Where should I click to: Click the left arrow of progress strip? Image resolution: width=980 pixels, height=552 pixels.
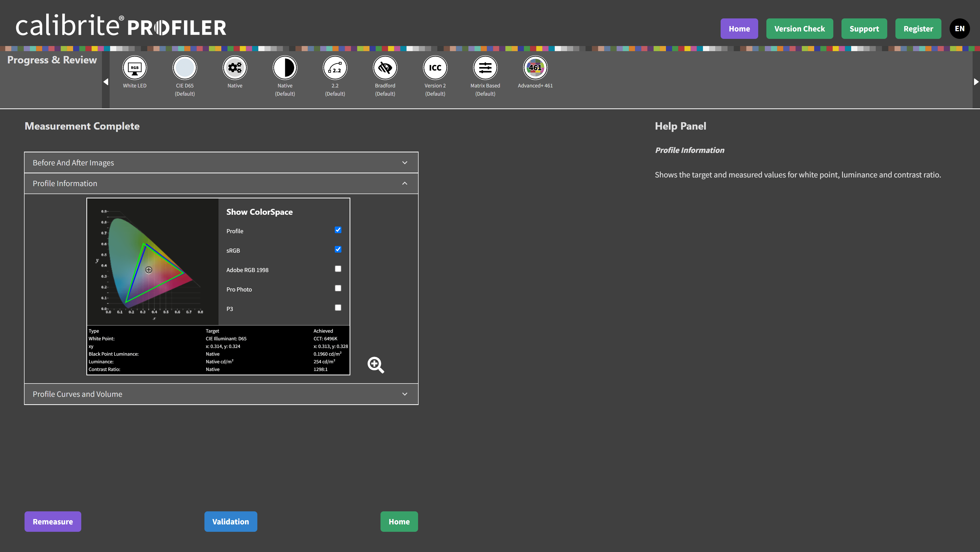pyautogui.click(x=106, y=82)
